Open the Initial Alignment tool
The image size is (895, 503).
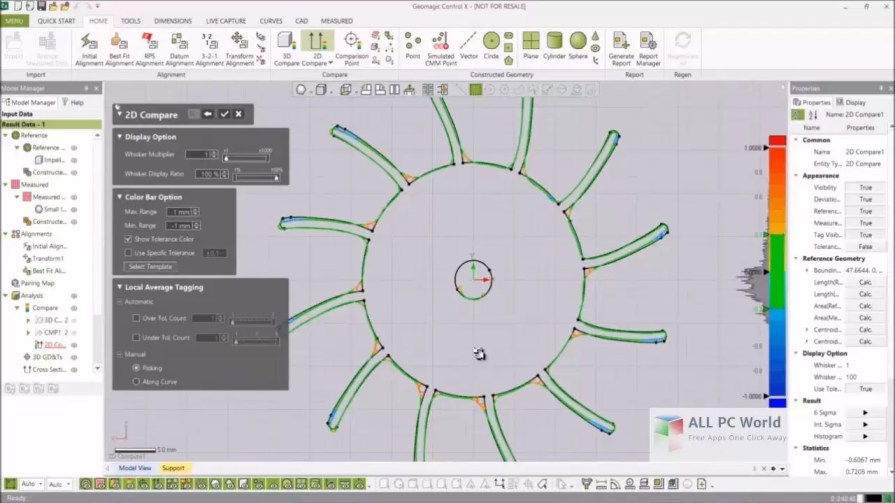pos(89,49)
